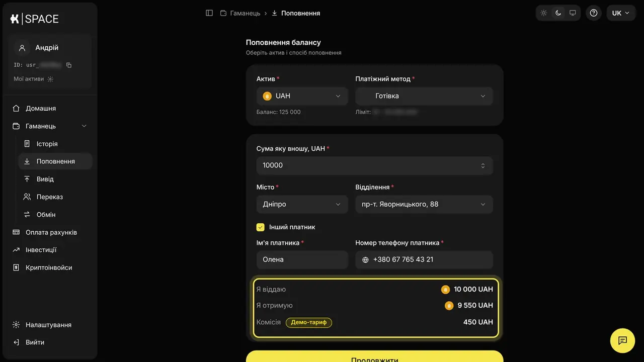The image size is (644, 362).
Task: Switch to light theme sun icon
Action: coord(544,13)
